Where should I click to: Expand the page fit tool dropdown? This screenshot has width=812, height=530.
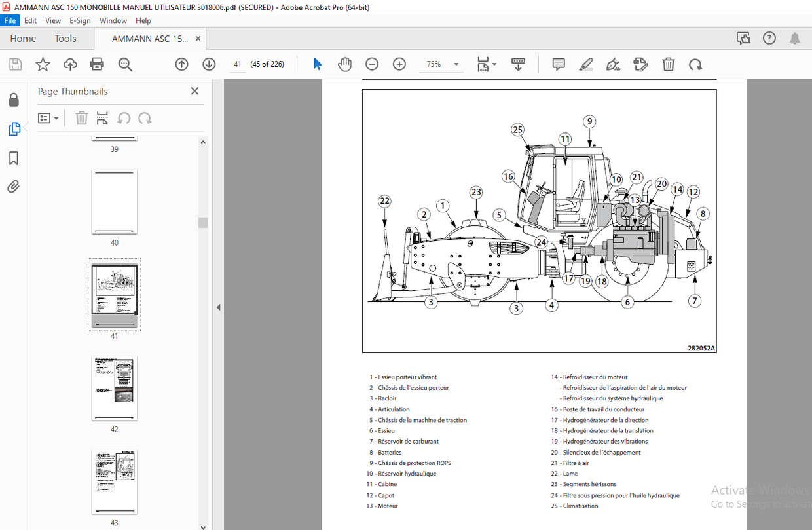pos(494,64)
